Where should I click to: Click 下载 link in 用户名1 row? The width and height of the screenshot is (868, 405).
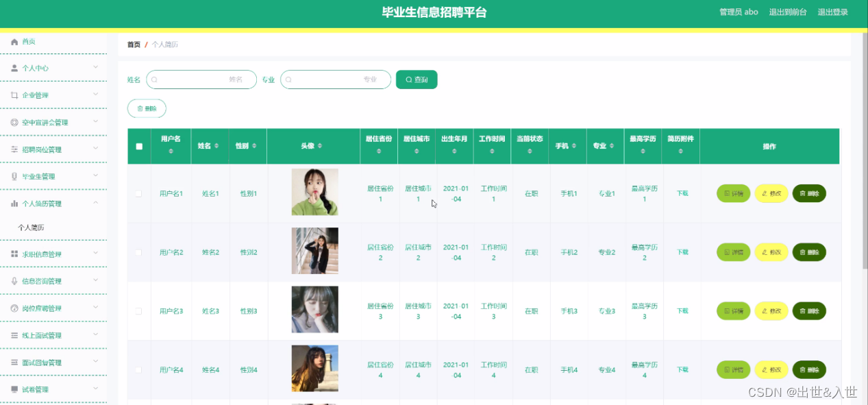[x=682, y=194]
